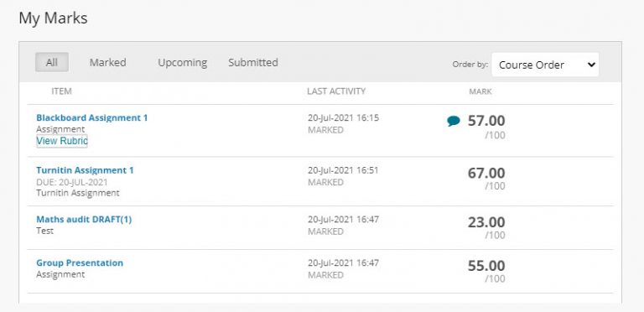Click the ITEM column header

(x=61, y=91)
